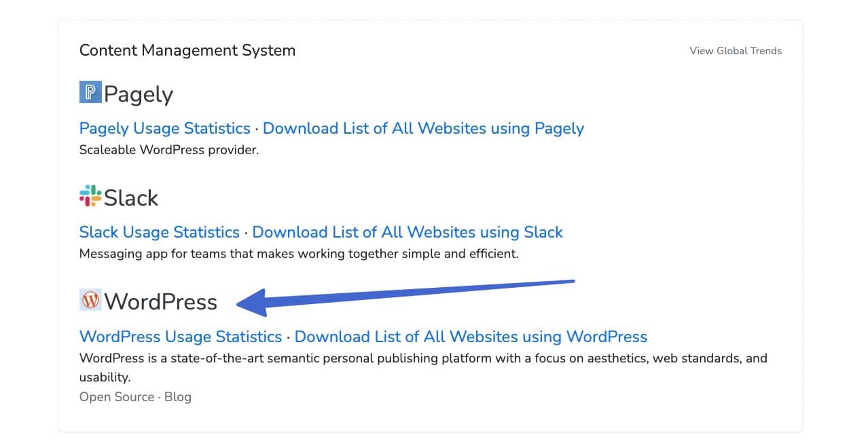Click the Slack messaging app description
Screen dimensions: 868x448
[x=298, y=253]
